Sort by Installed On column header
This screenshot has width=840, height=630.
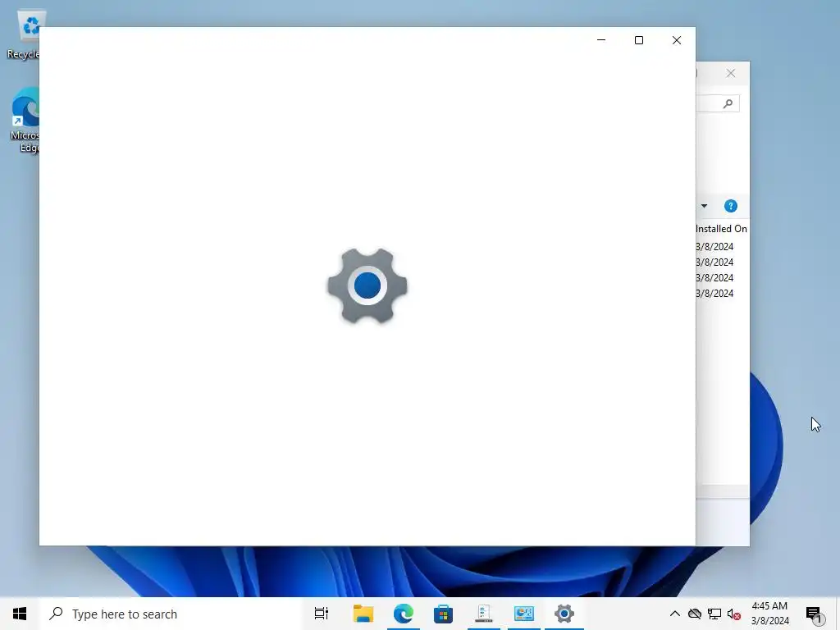tap(721, 229)
